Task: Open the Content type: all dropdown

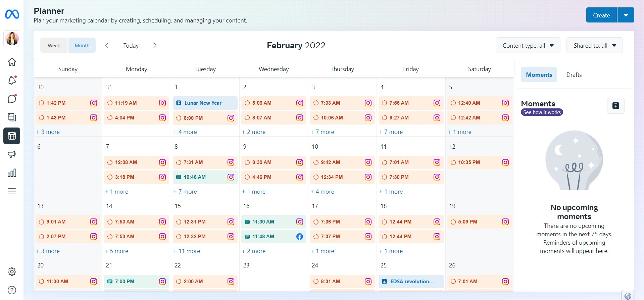Action: click(528, 45)
